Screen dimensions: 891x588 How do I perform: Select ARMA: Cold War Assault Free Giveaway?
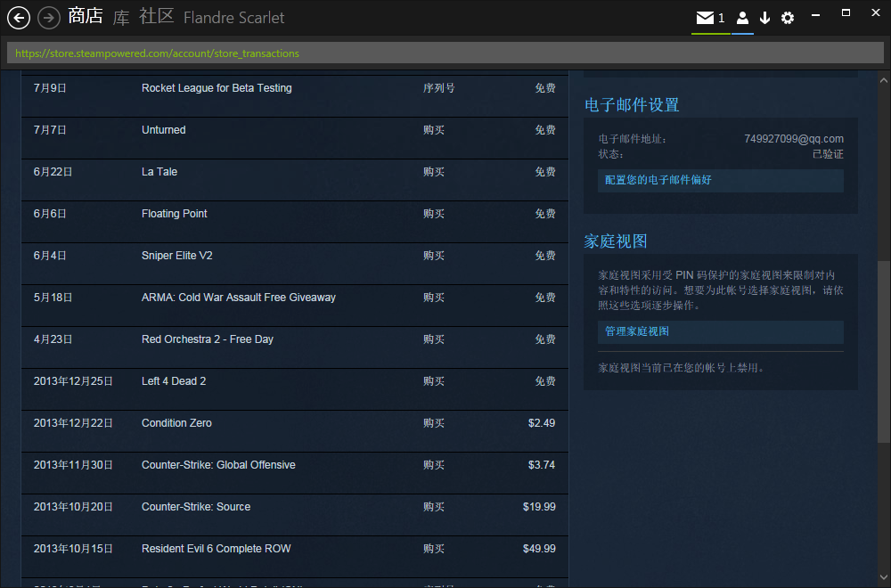[x=295, y=306]
